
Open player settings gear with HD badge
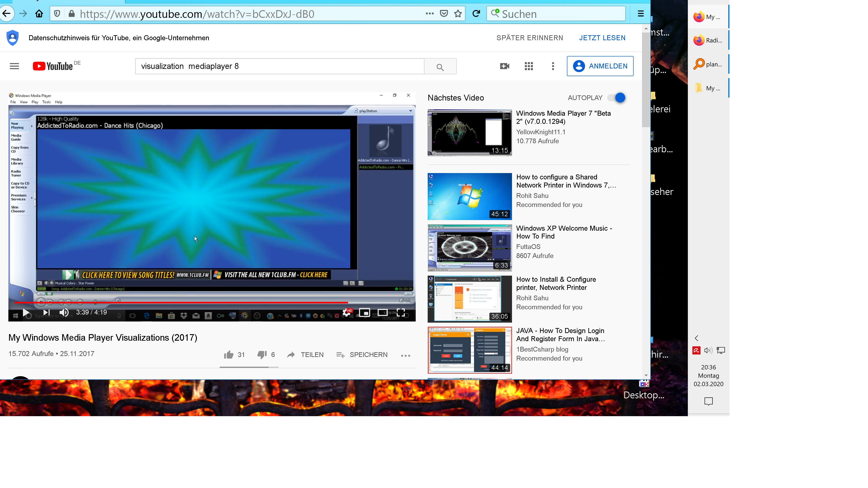tap(347, 312)
